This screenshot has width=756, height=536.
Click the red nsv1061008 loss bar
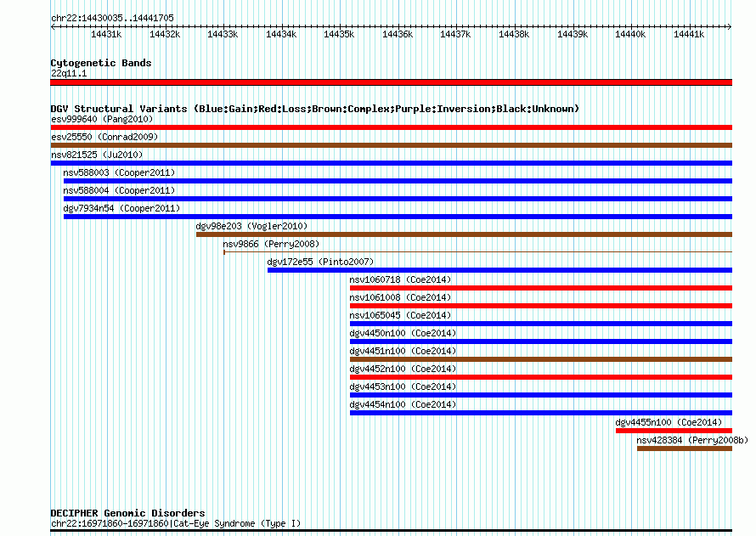coord(541,306)
